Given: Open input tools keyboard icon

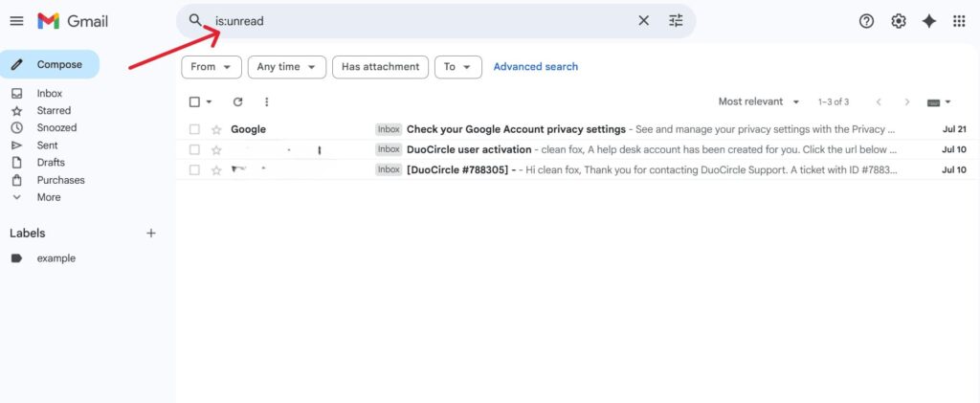Looking at the screenshot, I should tap(934, 102).
